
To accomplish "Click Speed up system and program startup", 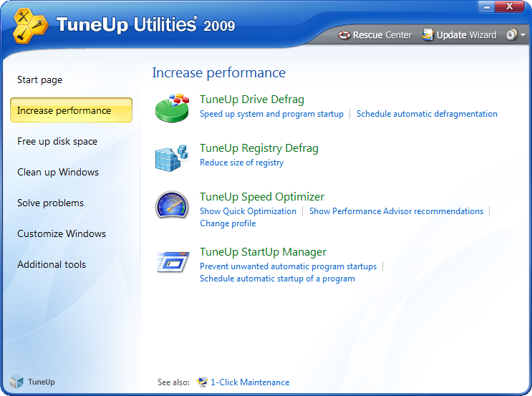I will (271, 114).
